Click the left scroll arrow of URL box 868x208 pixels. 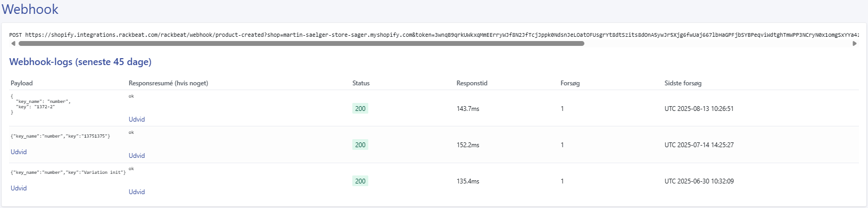[x=13, y=44]
